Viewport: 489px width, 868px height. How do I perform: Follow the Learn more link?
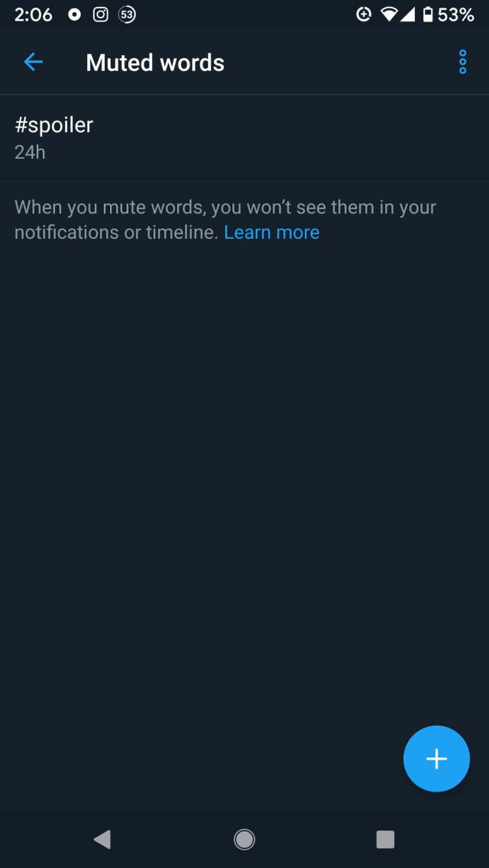[x=271, y=232]
